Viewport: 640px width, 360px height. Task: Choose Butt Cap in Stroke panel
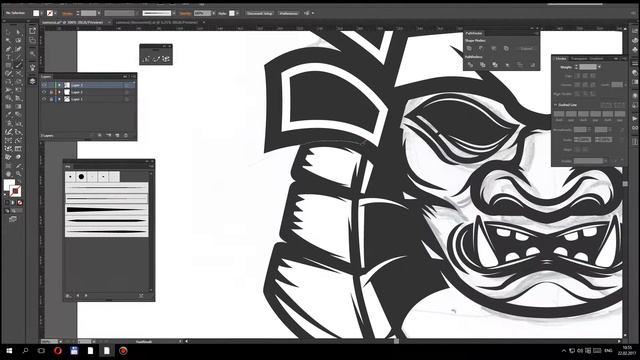(578, 76)
